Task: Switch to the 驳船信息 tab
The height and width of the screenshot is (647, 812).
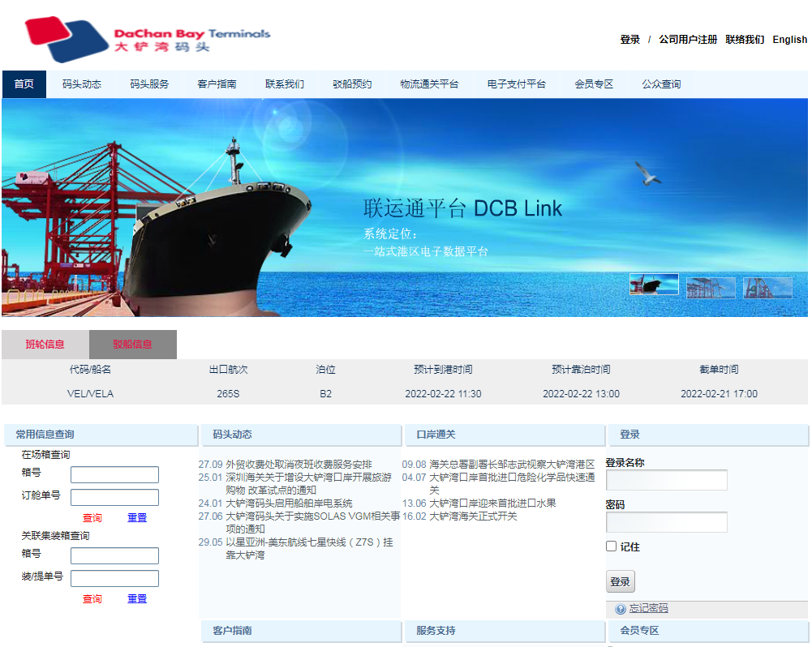Action: tap(132, 345)
